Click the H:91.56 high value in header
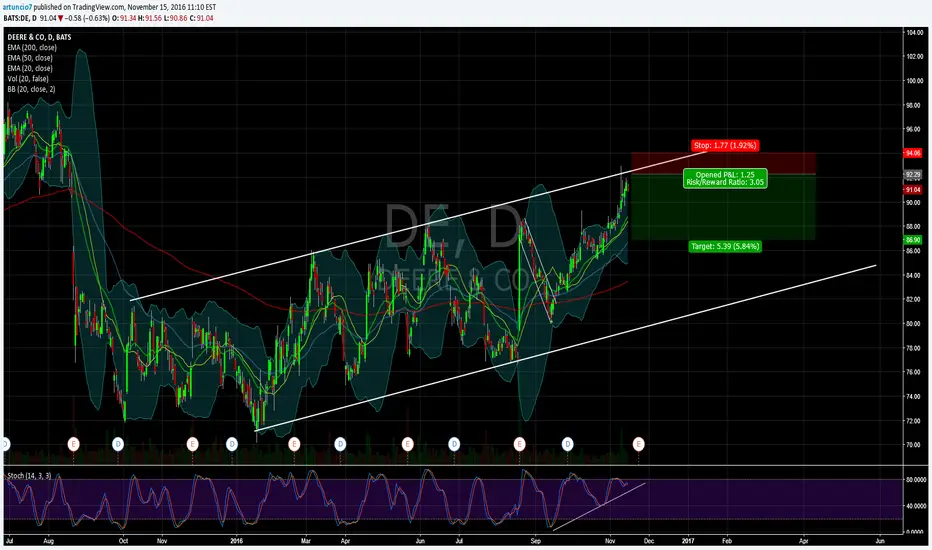932x550 pixels. click(x=152, y=18)
